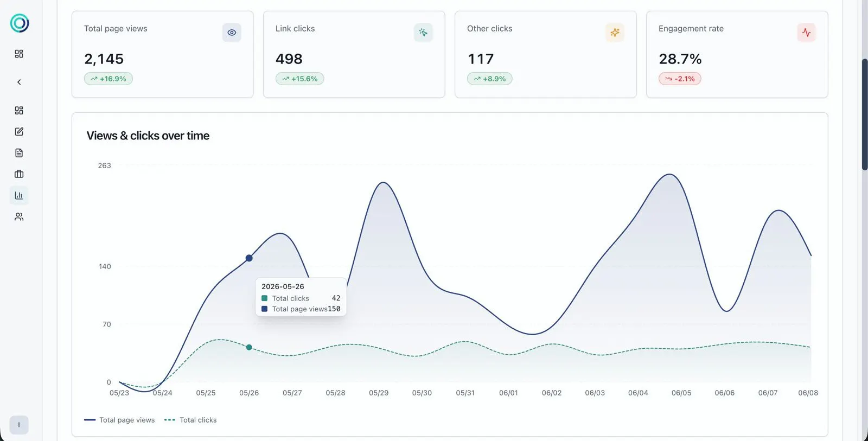Click the +16.9% trend badge
This screenshot has height=441, width=868.
(108, 79)
